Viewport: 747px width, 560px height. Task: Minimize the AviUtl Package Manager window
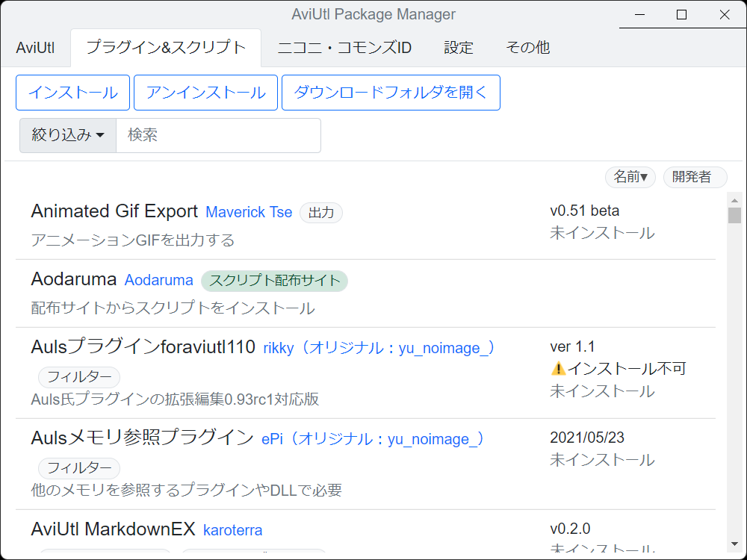tap(640, 15)
